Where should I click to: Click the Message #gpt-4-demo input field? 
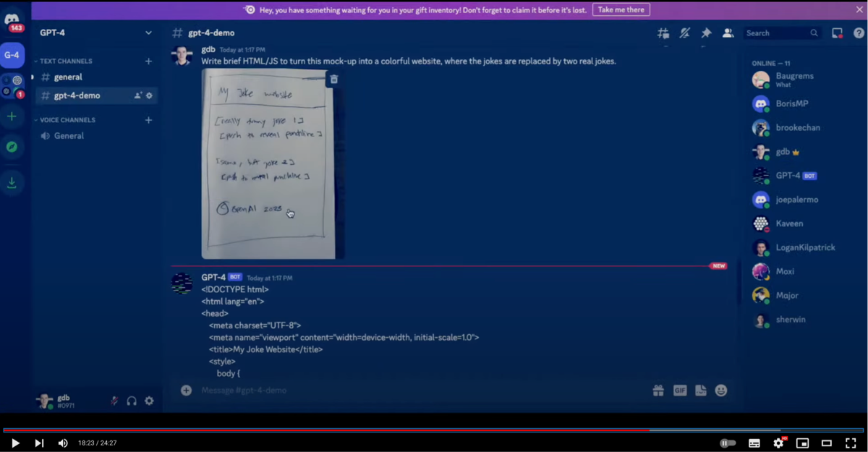(420, 391)
